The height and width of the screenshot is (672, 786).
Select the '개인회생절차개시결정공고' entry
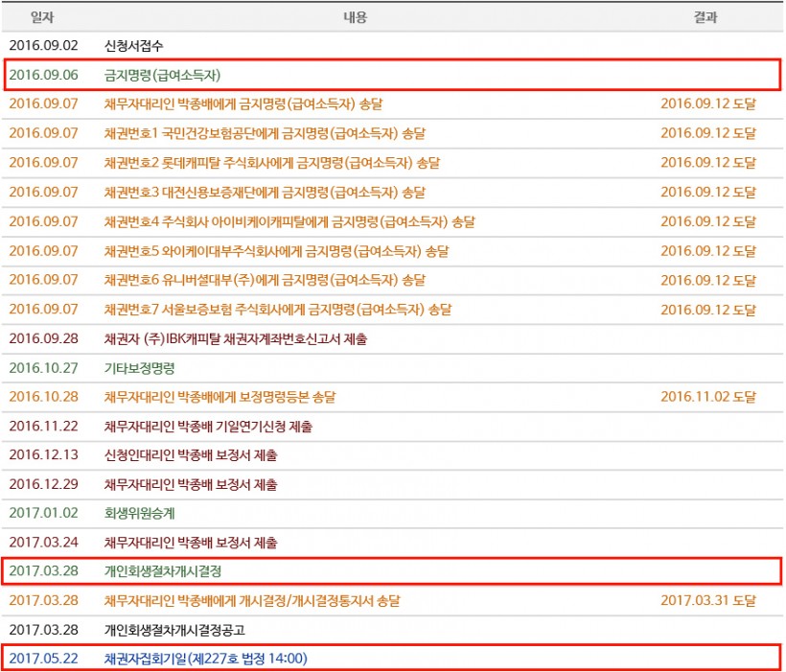pyautogui.click(x=174, y=631)
